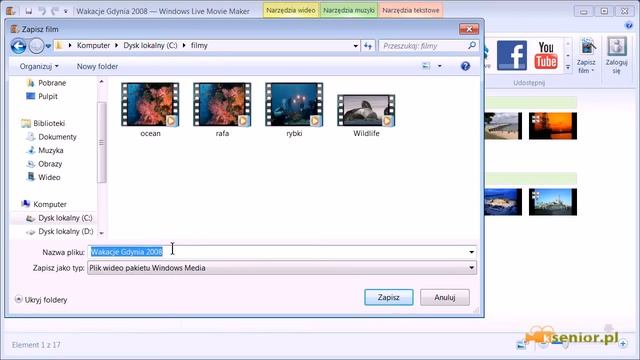Select Biblioteki in the navigation pane

43,123
